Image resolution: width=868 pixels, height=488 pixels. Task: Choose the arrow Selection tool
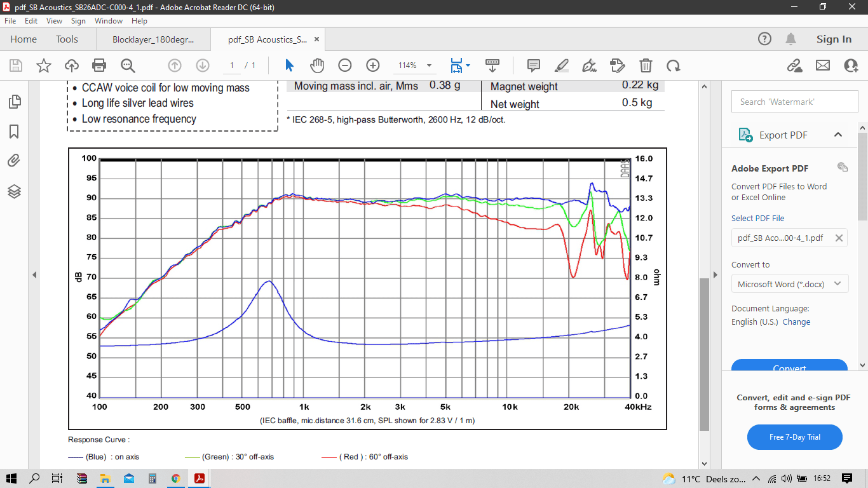(290, 65)
